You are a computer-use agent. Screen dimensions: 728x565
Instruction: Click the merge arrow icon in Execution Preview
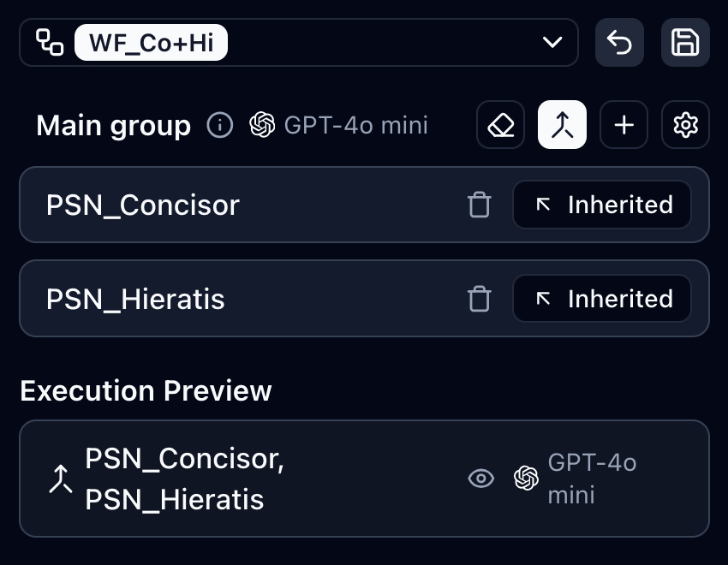coord(59,479)
